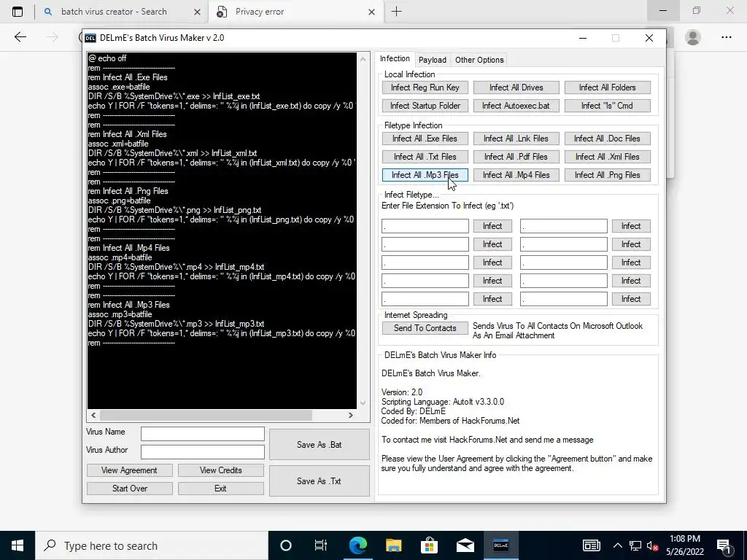Click the Infect Reg Run Key button
This screenshot has width=747, height=560.
coord(425,87)
